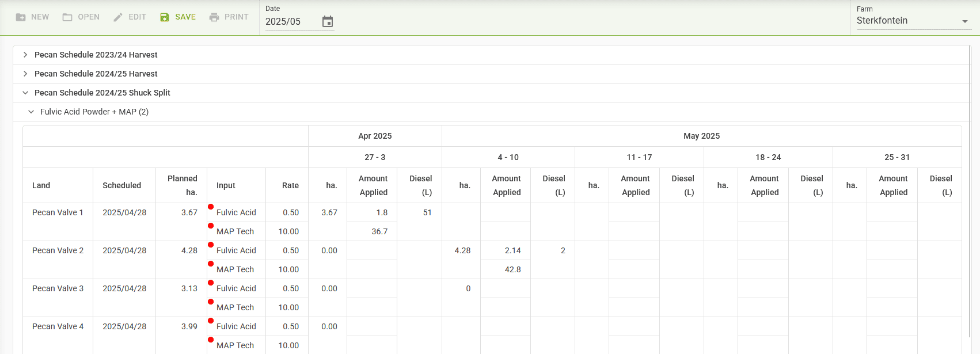This screenshot has height=354, width=980.
Task: Click red dot beside Pecan Valve 1 Fulvic Acid
Action: pyautogui.click(x=211, y=207)
